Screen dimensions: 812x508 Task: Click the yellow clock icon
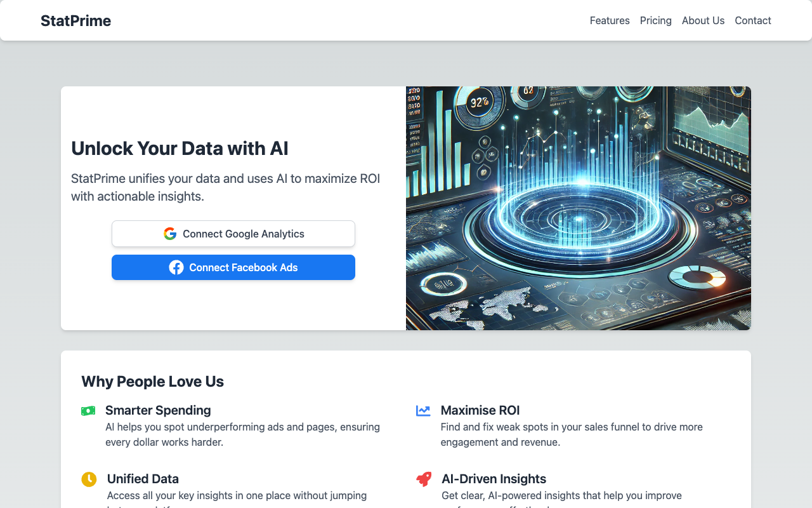[89, 479]
